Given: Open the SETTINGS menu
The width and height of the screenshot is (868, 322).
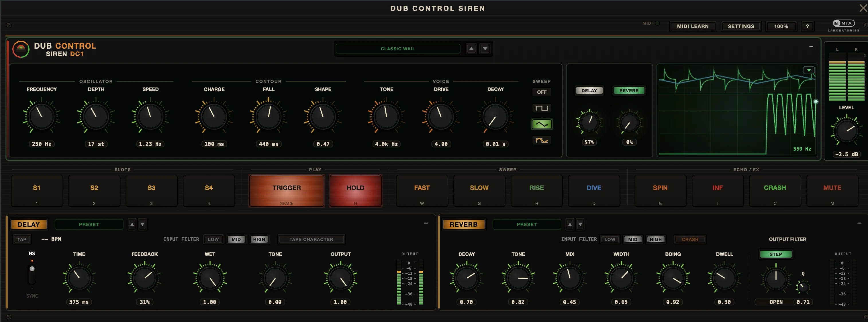Looking at the screenshot, I should point(741,26).
